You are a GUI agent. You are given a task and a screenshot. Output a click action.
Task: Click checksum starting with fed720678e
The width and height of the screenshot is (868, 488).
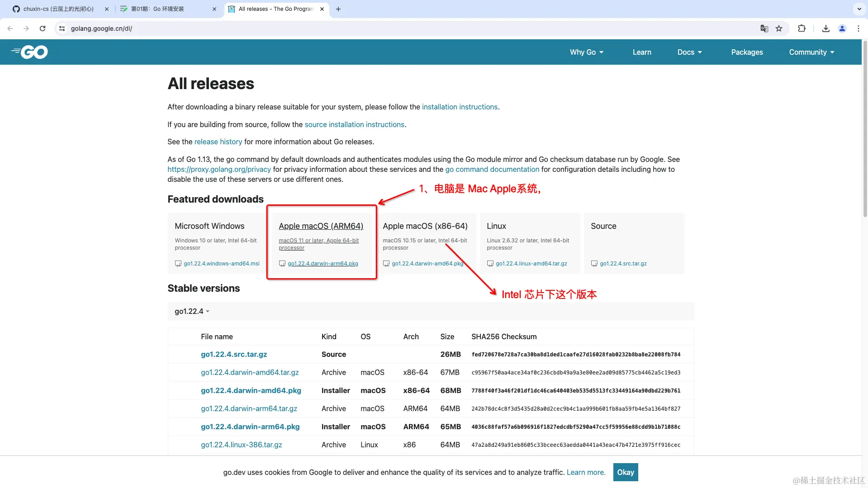[576, 355]
